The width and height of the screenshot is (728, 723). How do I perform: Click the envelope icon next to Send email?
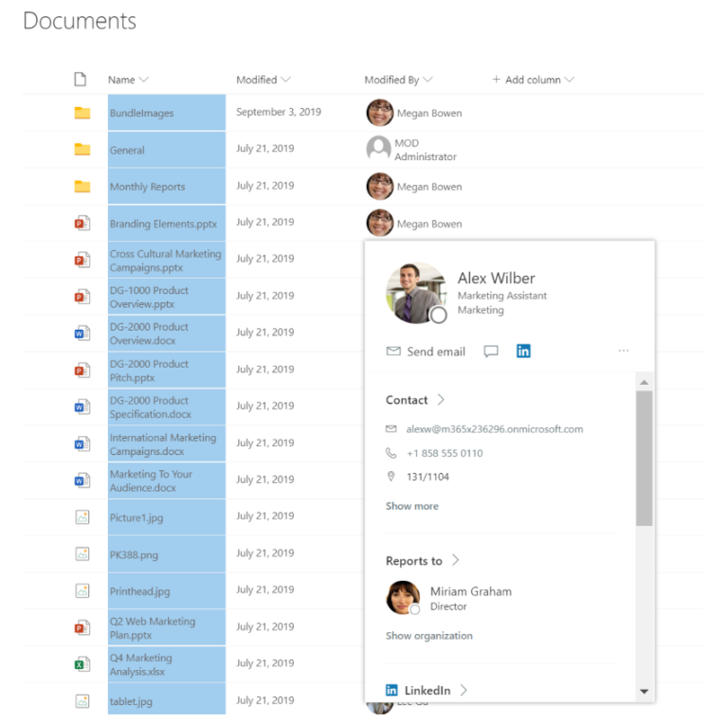pyautogui.click(x=393, y=352)
